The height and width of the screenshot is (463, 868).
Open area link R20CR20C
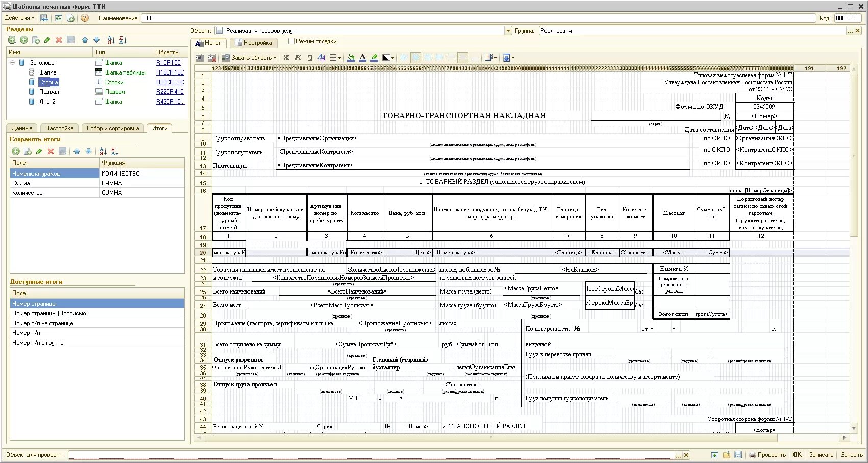pyautogui.click(x=170, y=82)
